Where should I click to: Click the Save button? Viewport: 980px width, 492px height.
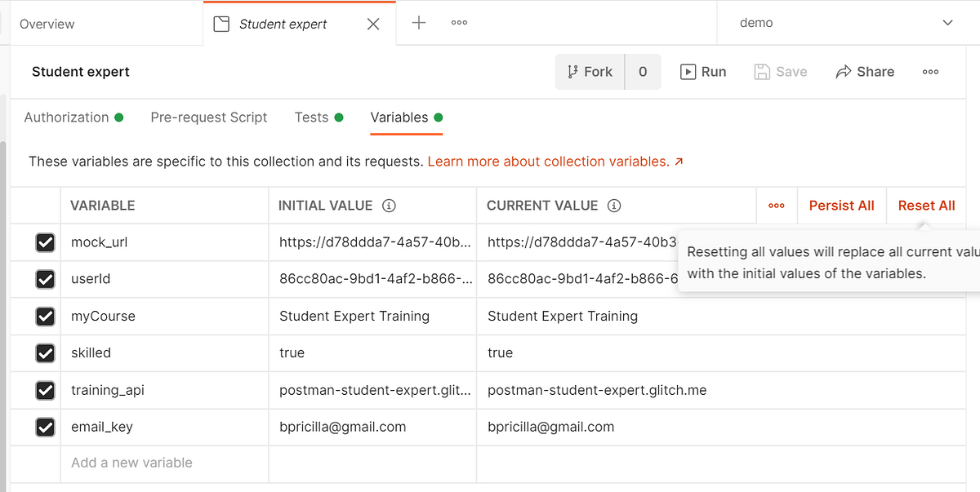coord(781,72)
